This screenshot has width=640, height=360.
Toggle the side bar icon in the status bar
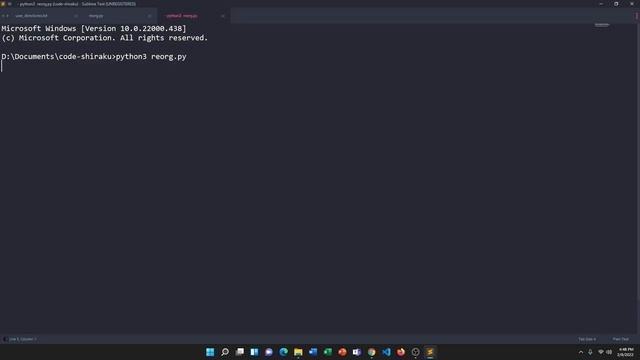point(4,339)
